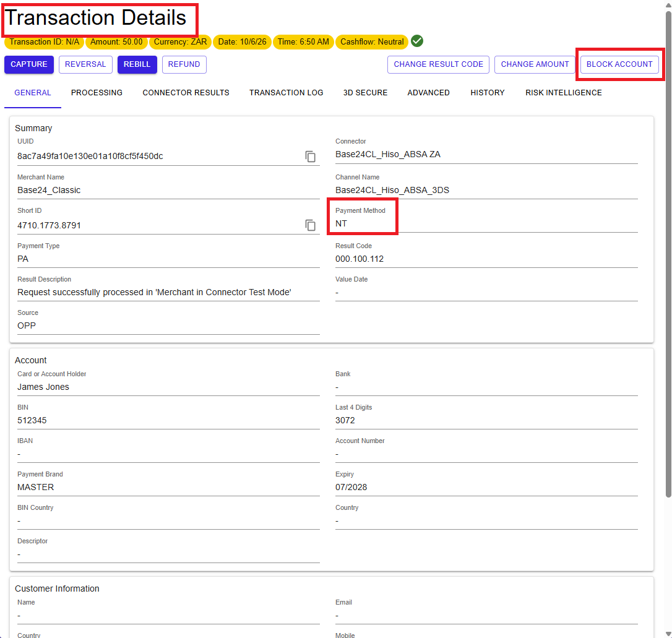Switch to the RISK INTELLIGENCE tab
This screenshot has width=672, height=638.
pyautogui.click(x=564, y=93)
